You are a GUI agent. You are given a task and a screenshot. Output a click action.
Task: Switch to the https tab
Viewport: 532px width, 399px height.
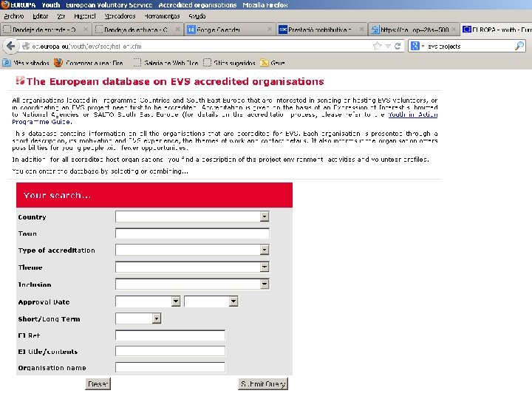[x=415, y=30]
